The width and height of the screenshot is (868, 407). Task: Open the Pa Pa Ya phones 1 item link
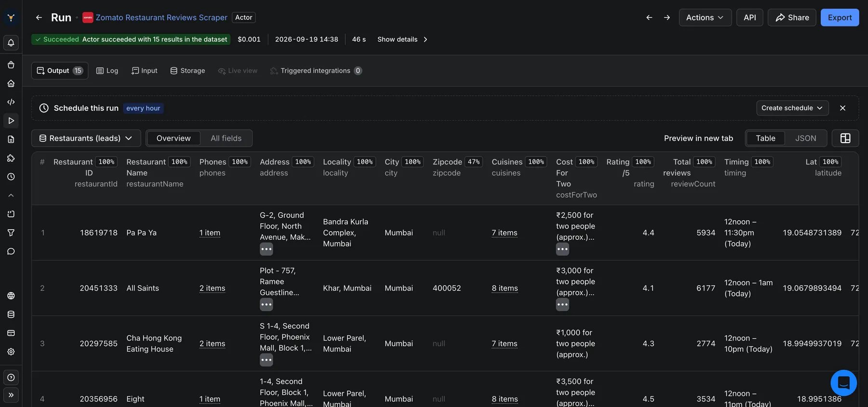pos(210,233)
